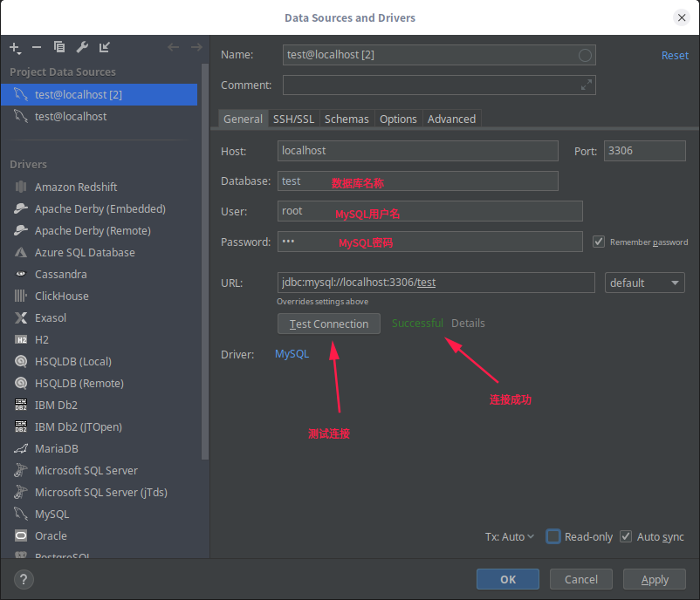Enable the Read-only checkbox

[553, 536]
